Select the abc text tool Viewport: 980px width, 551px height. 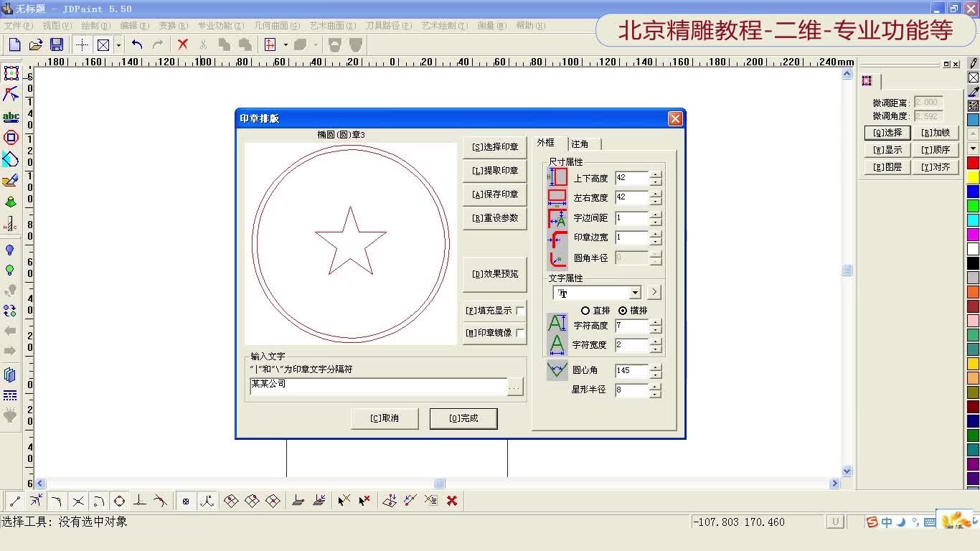tap(11, 116)
